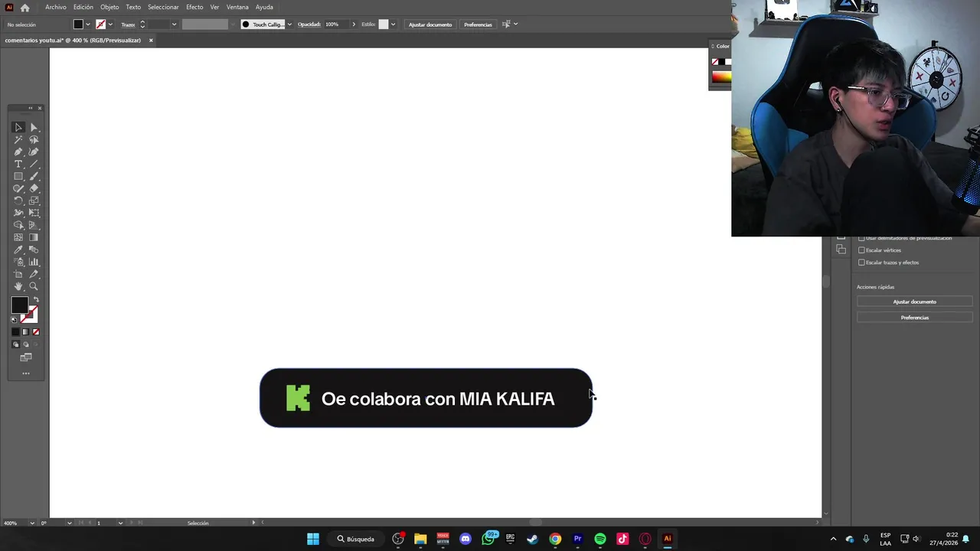Select the Lasso tool

(34, 139)
